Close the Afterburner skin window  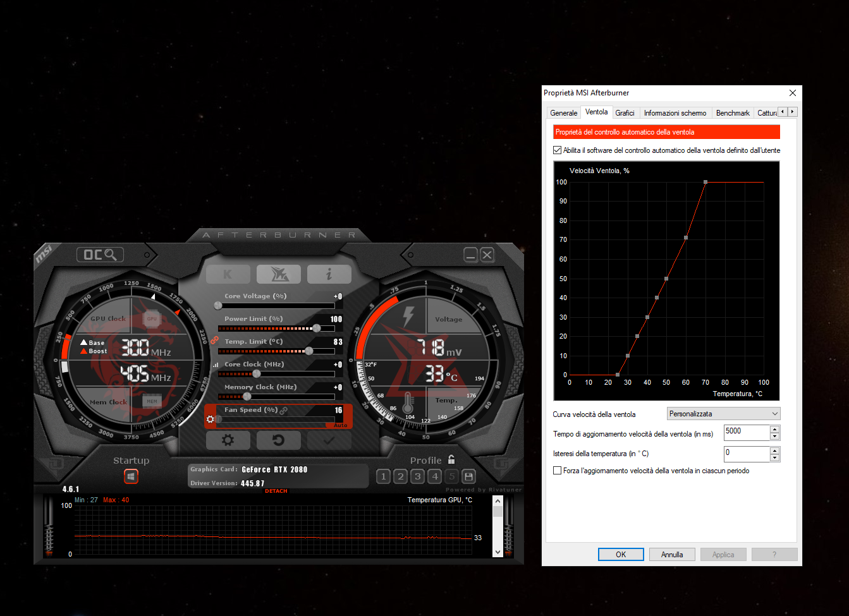pos(487,255)
